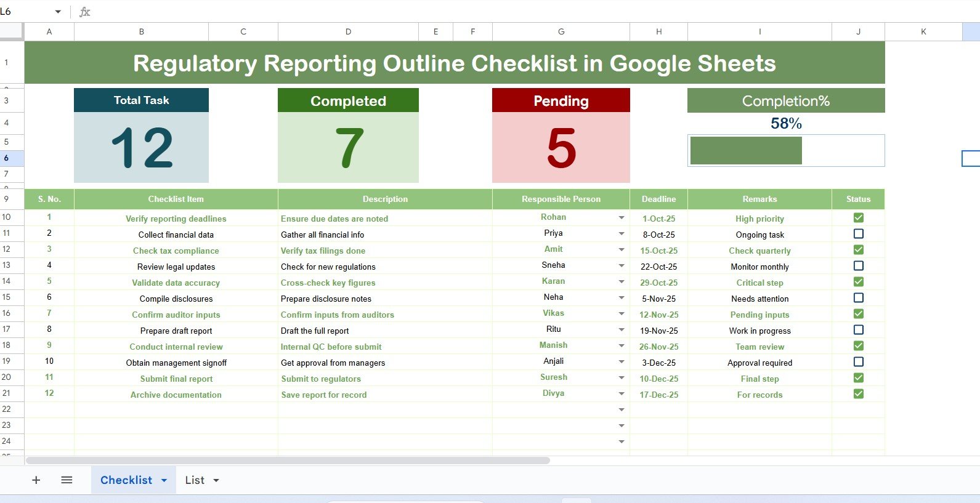Select the Checklist sheet tab
This screenshot has width=980, height=503.
126,480
